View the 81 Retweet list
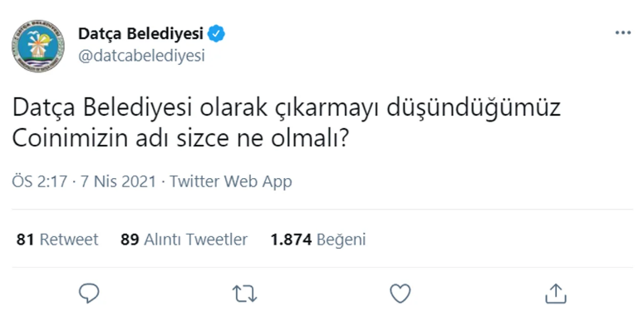The image size is (644, 317). tap(57, 240)
